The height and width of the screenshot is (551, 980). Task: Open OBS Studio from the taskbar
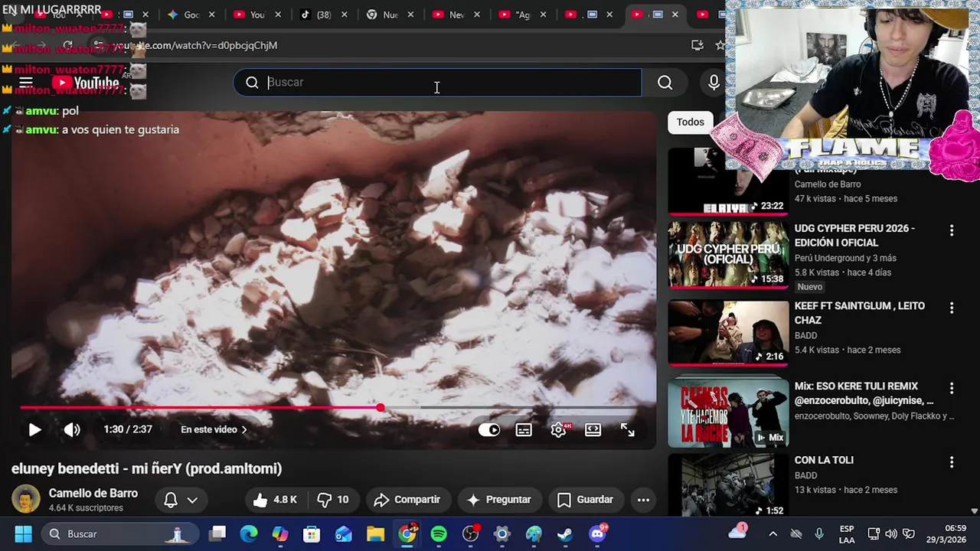[x=470, y=534]
